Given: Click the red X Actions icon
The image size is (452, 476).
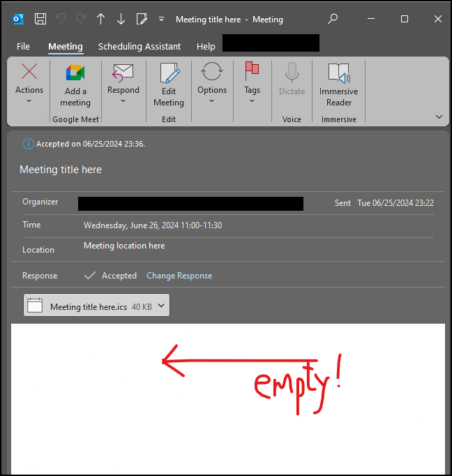Looking at the screenshot, I should pos(29,72).
